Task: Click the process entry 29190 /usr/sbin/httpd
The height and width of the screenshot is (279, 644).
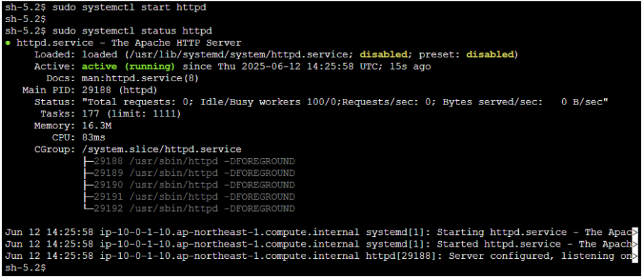Action: point(189,185)
